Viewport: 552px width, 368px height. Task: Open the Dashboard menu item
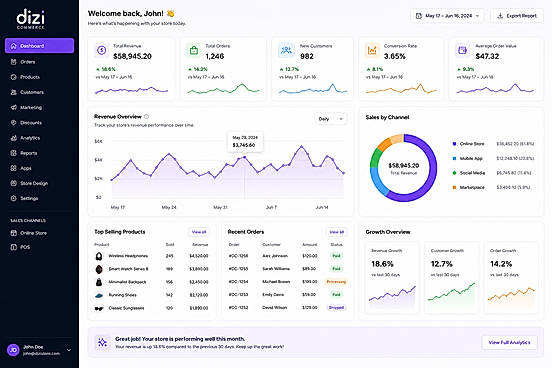point(39,46)
